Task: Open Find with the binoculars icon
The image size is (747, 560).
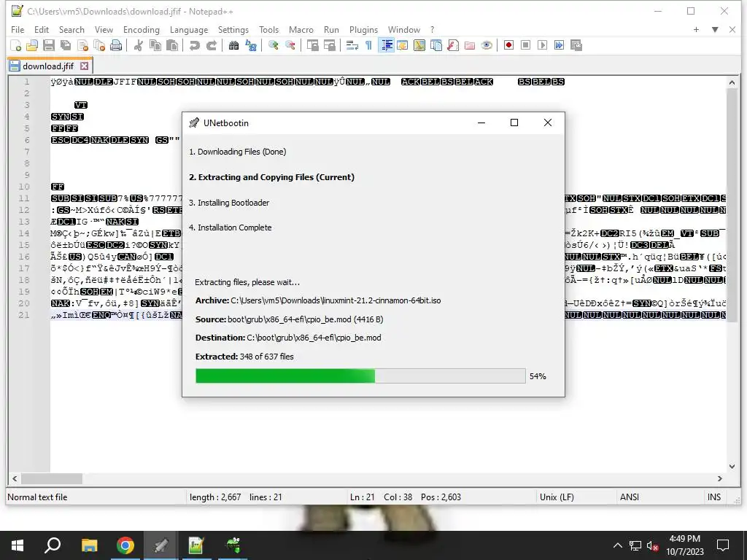Action: [233, 45]
